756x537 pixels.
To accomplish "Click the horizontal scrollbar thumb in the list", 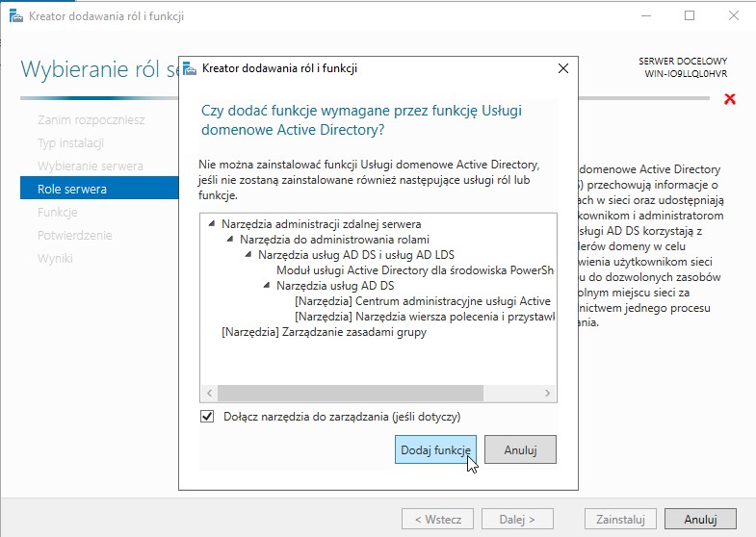I will pos(349,394).
